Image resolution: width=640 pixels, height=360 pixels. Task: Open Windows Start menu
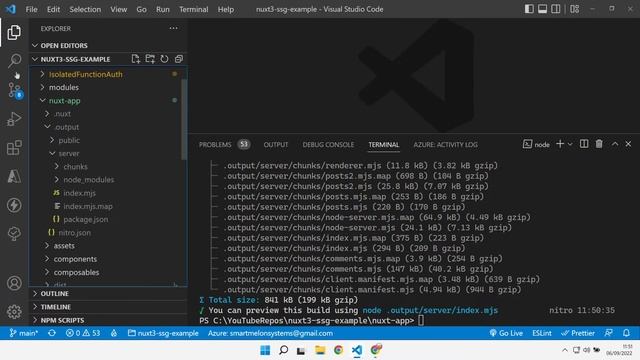pyautogui.click(x=265, y=350)
